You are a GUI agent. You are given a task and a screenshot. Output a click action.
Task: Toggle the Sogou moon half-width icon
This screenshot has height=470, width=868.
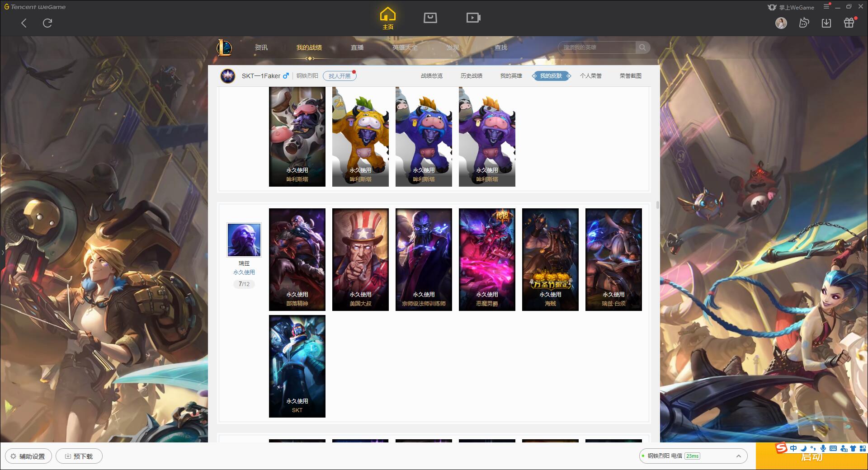point(803,448)
